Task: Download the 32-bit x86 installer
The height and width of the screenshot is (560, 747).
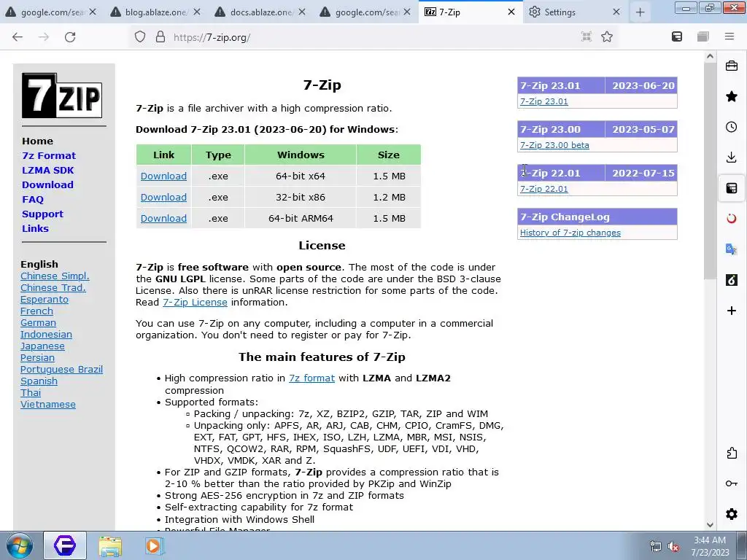Action: click(x=163, y=197)
